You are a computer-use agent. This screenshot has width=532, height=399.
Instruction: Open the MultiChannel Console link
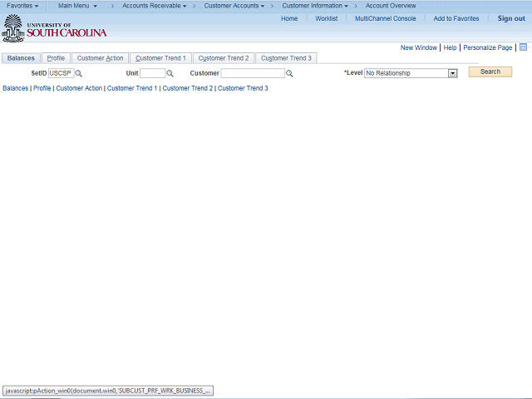(386, 18)
